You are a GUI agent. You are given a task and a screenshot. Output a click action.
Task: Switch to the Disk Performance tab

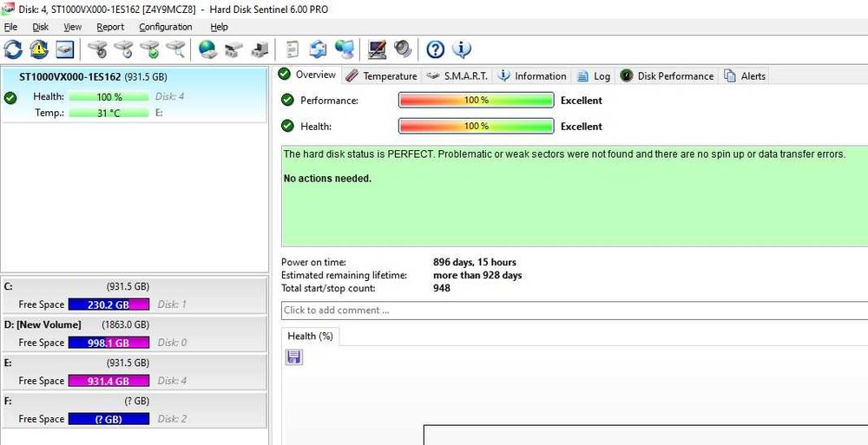coord(667,75)
